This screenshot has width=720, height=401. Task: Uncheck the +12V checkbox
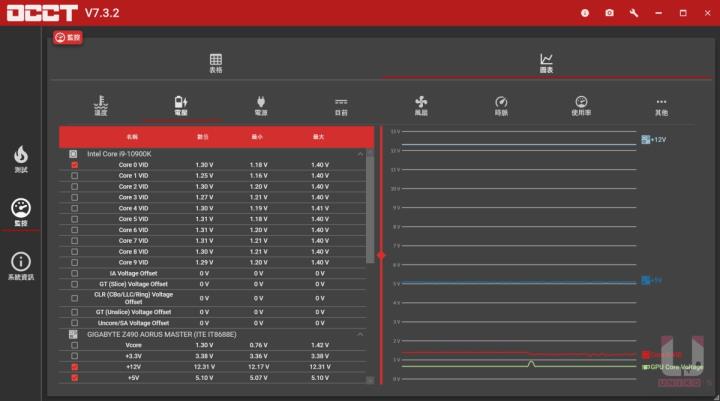(74, 367)
